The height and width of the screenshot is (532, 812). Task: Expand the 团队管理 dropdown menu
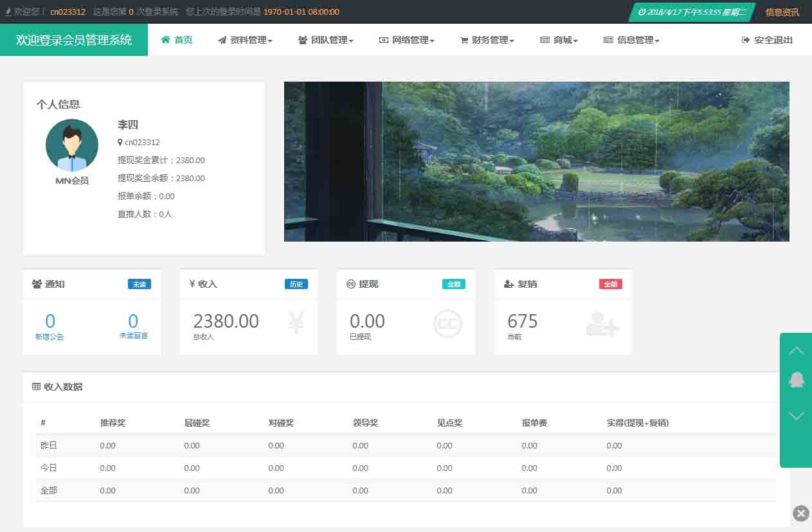pyautogui.click(x=327, y=40)
